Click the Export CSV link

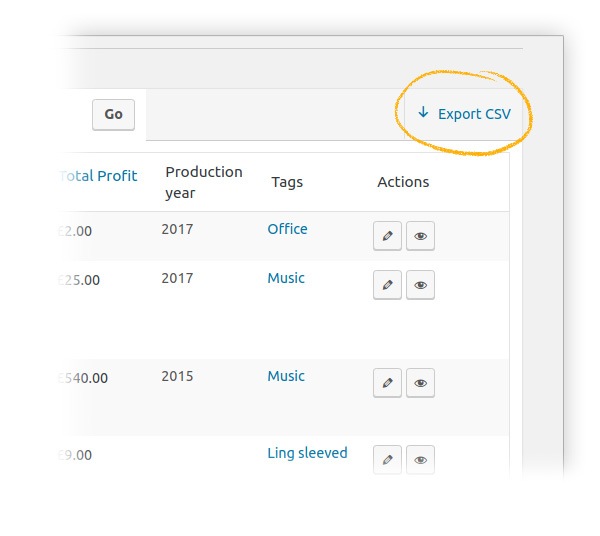pos(464,114)
